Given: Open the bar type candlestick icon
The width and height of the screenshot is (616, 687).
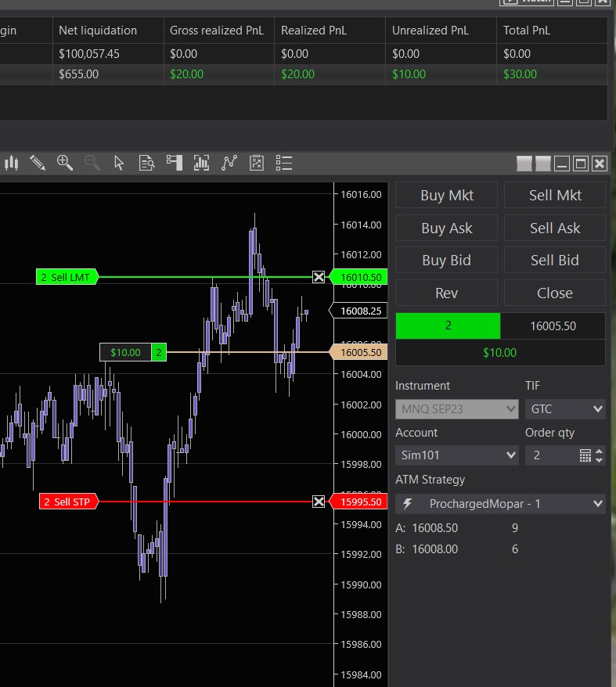Looking at the screenshot, I should (11, 163).
